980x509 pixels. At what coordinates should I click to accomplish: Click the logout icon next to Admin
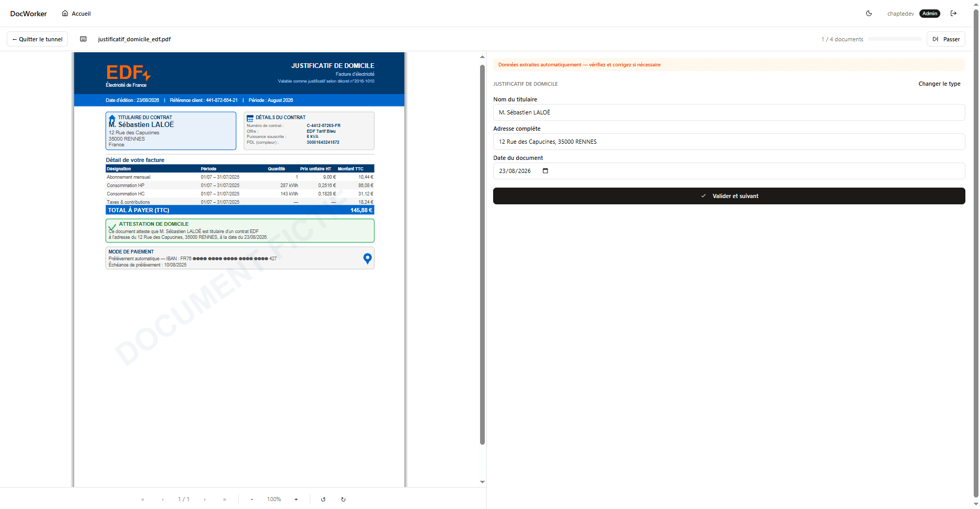[x=953, y=14]
